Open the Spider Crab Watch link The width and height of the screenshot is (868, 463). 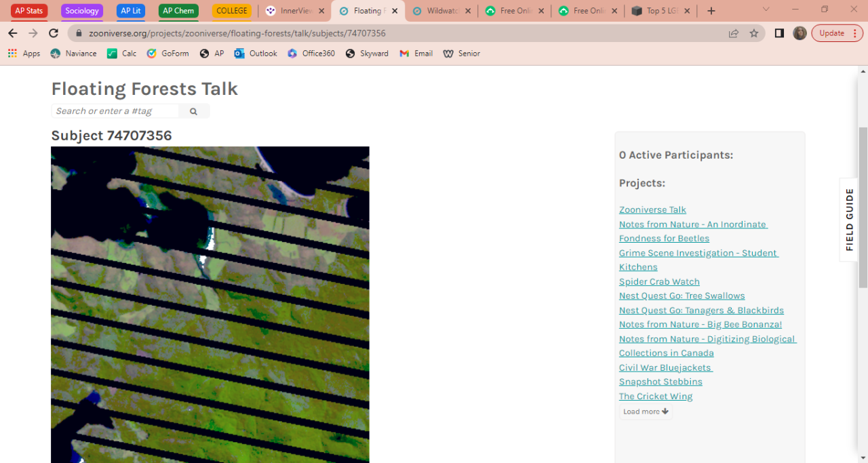[659, 282]
